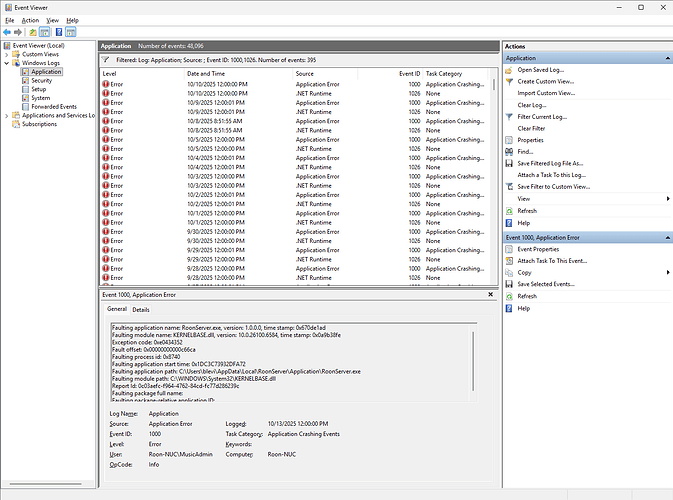Open the Action menu

[30, 20]
